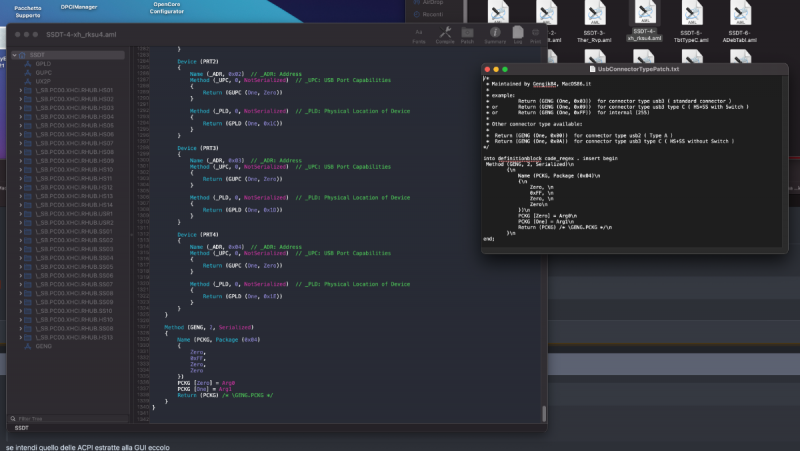Image resolution: width=800 pixels, height=451 pixels.
Task: Select SSDT-5-TbtTypeC.aml file icon in Finder
Action: [x=692, y=13]
